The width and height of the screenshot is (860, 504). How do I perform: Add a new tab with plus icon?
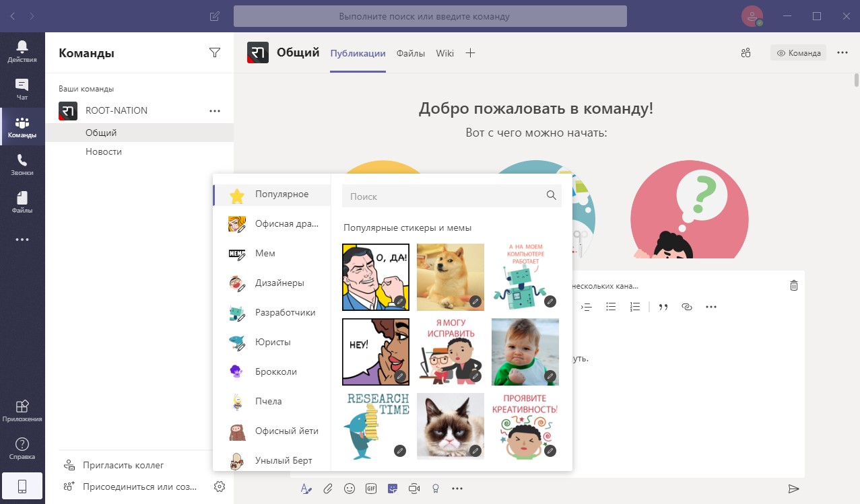point(471,53)
